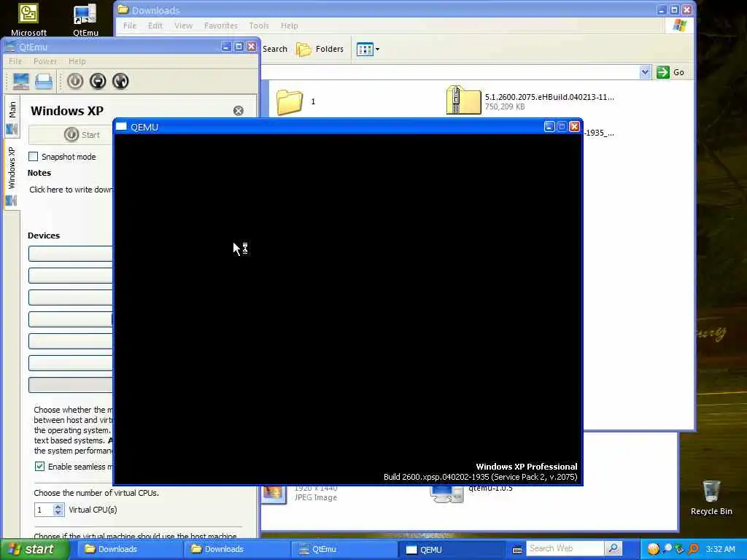Open the Recycle Bin on desktop
The width and height of the screenshot is (747, 560).
[711, 497]
